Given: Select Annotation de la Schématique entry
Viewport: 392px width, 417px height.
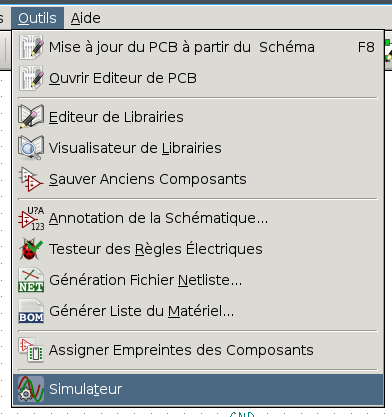Looking at the screenshot, I should tap(198, 218).
